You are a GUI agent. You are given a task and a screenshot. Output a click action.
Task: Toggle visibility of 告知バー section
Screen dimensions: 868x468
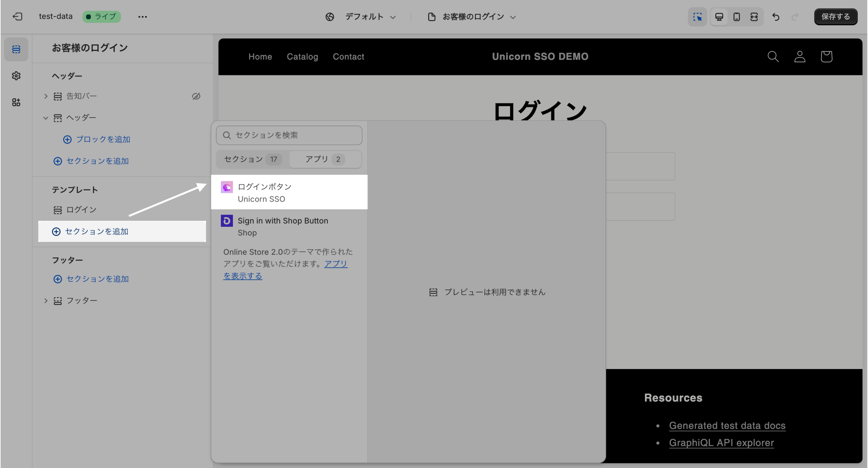[196, 96]
